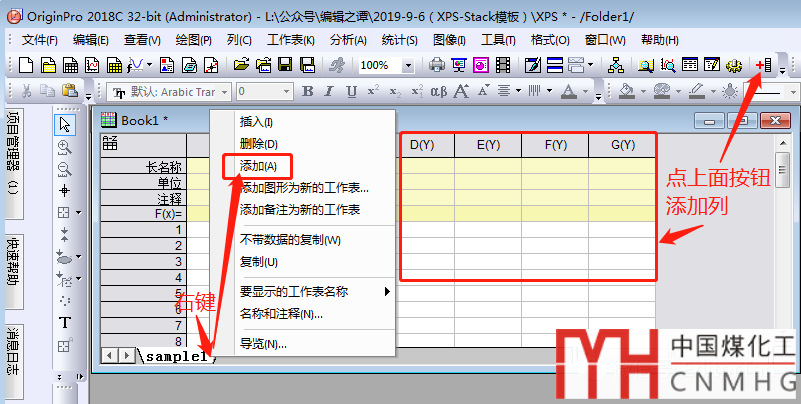Open the 工作表(K) menu

point(291,40)
